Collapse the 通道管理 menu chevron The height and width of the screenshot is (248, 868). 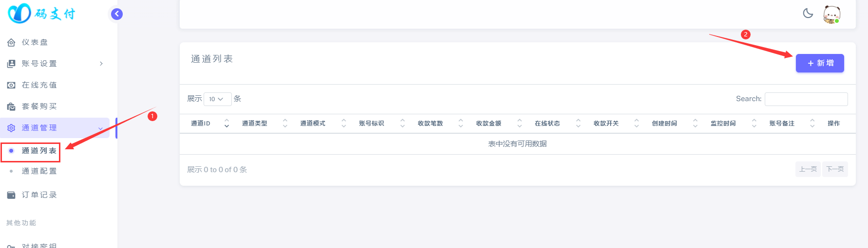[x=101, y=128]
